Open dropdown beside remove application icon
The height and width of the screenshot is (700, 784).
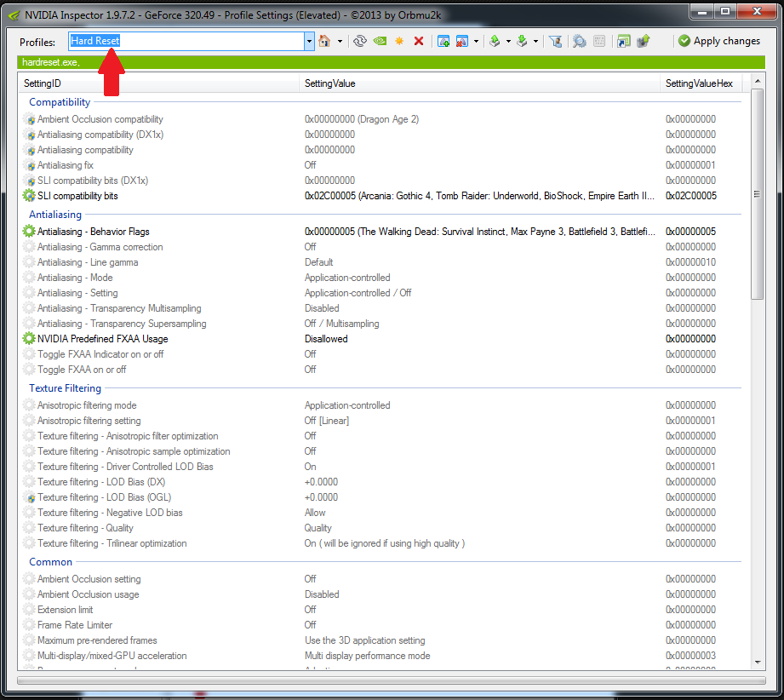tap(476, 42)
